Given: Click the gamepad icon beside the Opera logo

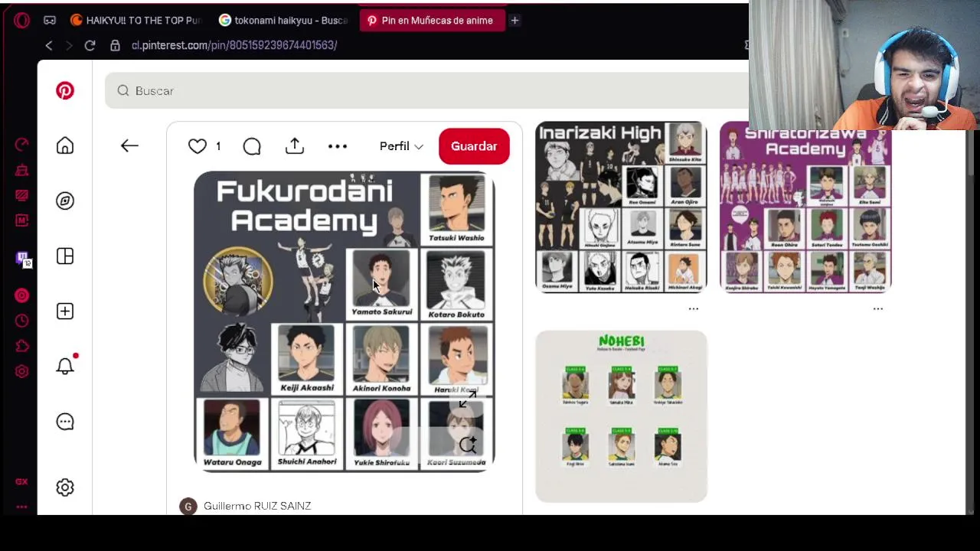Looking at the screenshot, I should click(x=50, y=21).
